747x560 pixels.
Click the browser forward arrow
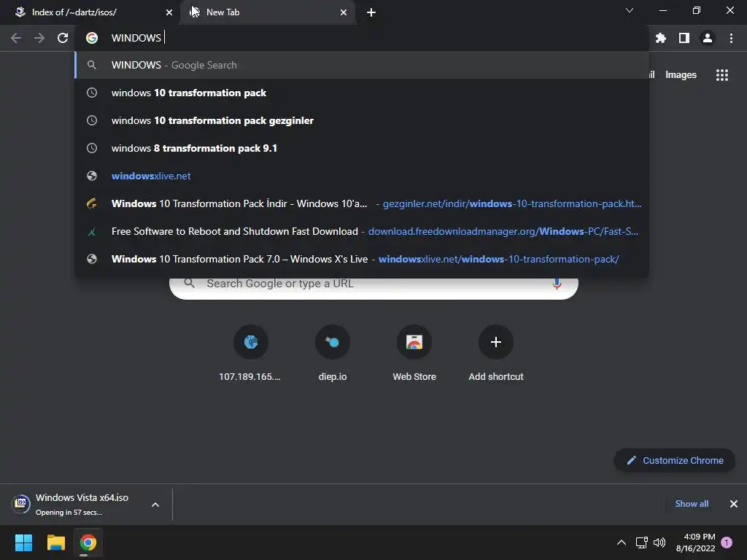(x=39, y=38)
